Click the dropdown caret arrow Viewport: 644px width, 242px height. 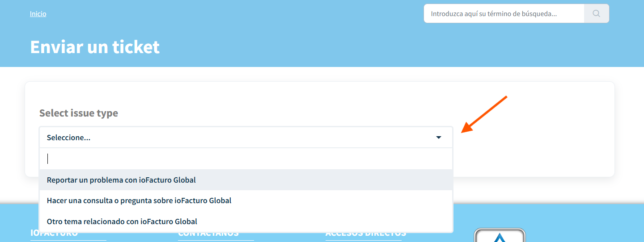(439, 138)
